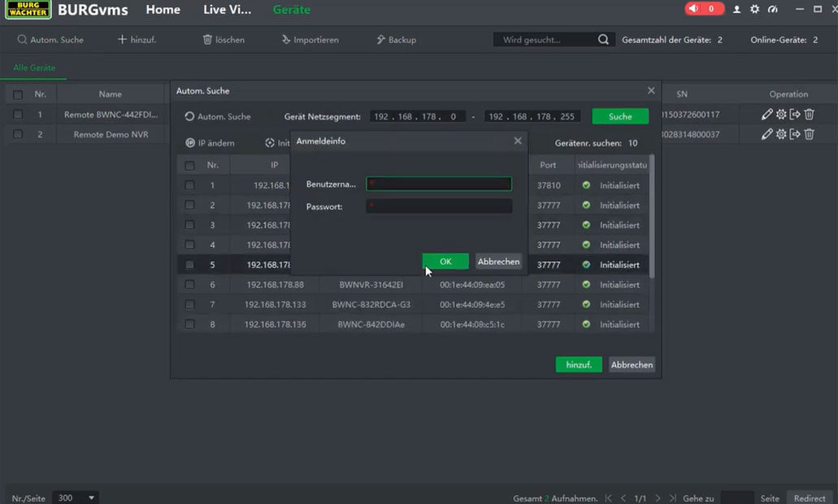
Task: Click the magnifier icon in search box
Action: (x=603, y=40)
